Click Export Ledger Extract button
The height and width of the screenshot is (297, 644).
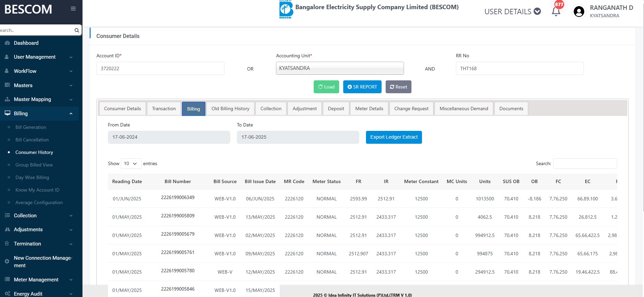click(x=394, y=137)
